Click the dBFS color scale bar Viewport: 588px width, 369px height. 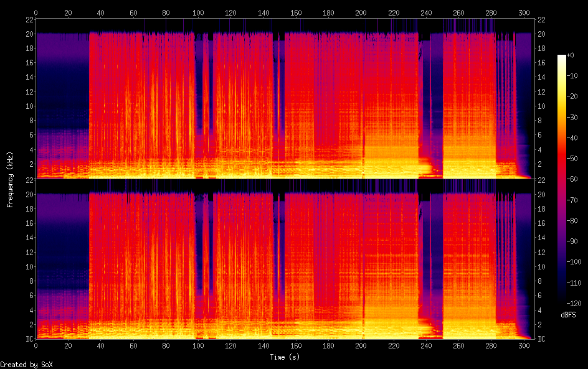[562, 180]
